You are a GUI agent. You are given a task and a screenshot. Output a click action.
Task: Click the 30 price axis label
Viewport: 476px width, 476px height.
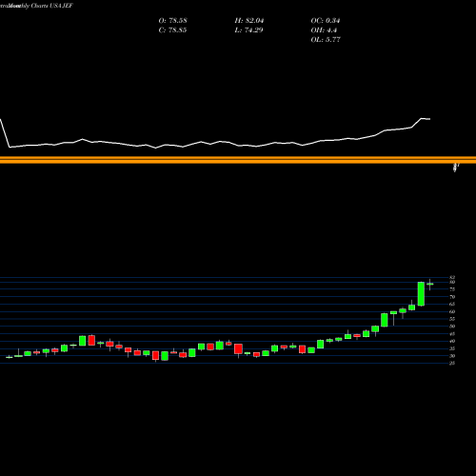(x=452, y=356)
